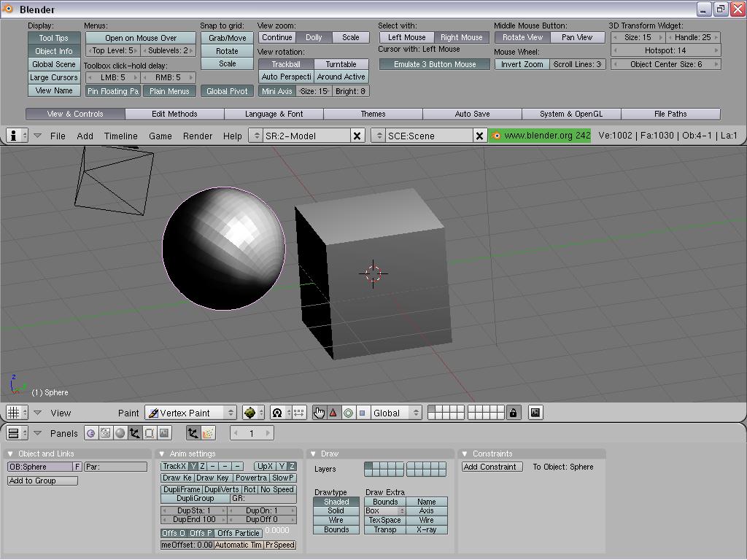Viewport: 747px width, 560px height.
Task: Collapse the Constraints panel
Action: (x=465, y=454)
